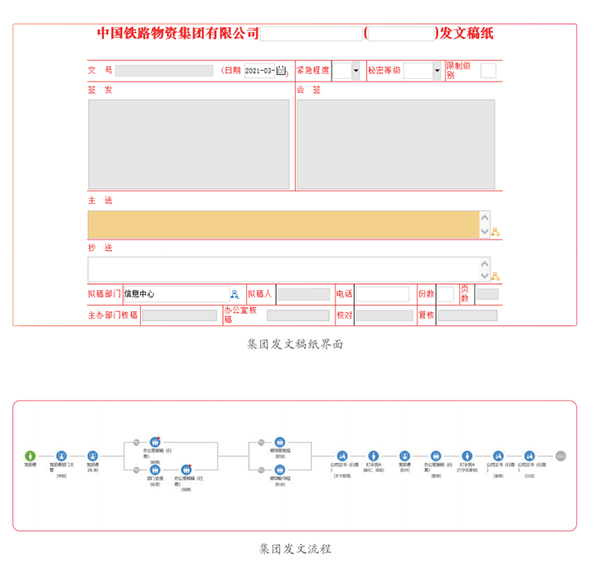Click the date field showing 2021-03-
The image size is (600, 568).
click(260, 71)
